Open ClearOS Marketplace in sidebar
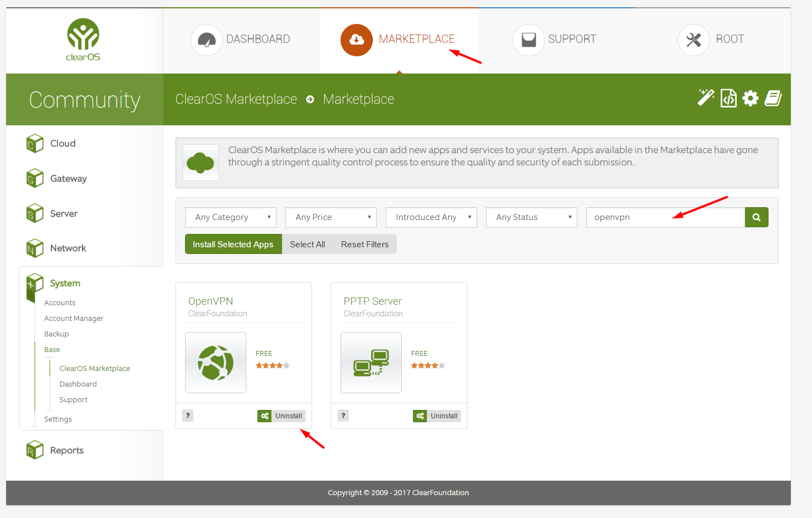This screenshot has width=812, height=518. click(x=95, y=368)
